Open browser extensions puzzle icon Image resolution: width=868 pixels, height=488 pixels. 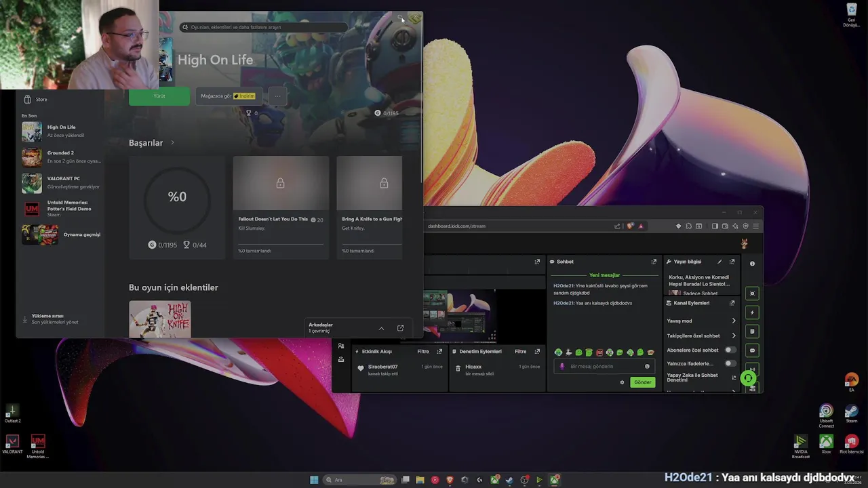[x=688, y=226]
